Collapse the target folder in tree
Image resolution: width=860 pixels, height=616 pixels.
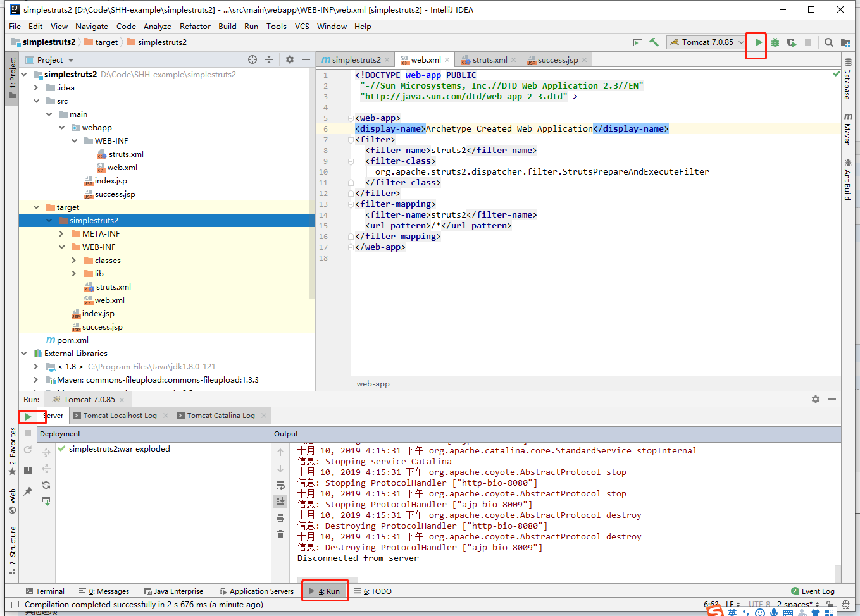click(36, 207)
